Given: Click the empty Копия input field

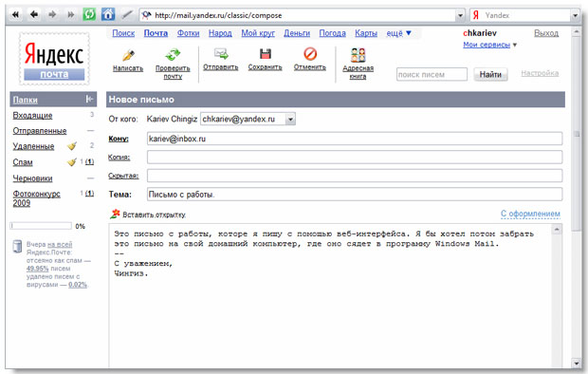Looking at the screenshot, I should pyautogui.click(x=355, y=157).
